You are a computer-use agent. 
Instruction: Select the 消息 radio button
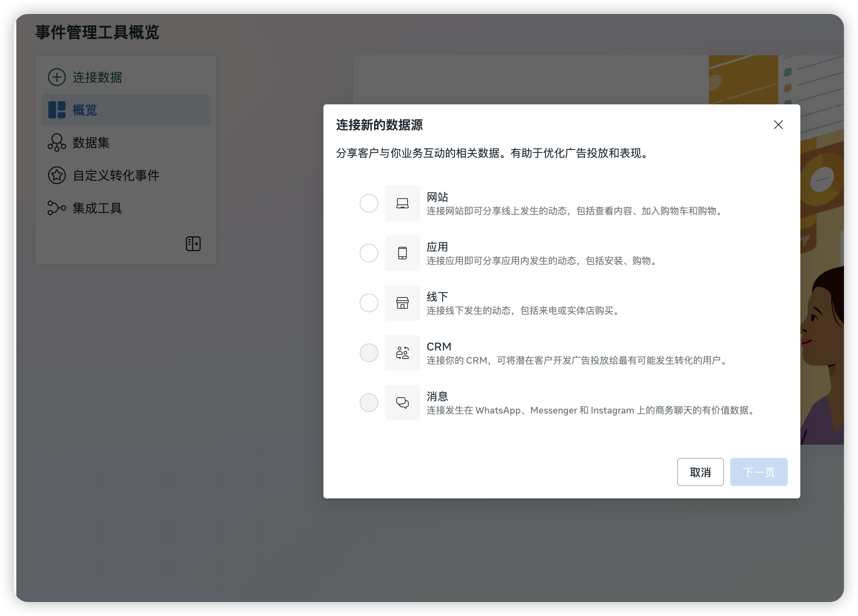tap(369, 403)
